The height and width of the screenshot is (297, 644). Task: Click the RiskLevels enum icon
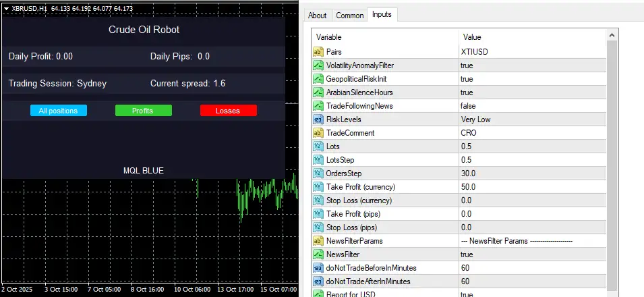click(x=318, y=119)
